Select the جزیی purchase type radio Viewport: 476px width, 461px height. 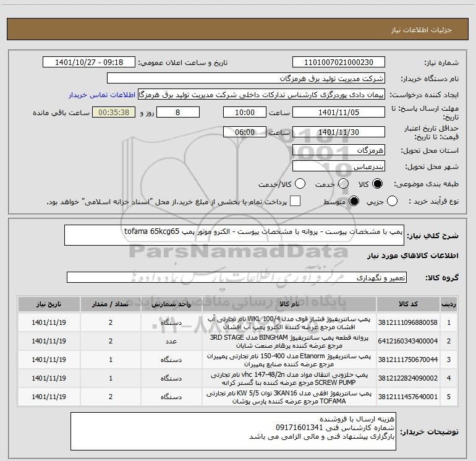point(392,201)
